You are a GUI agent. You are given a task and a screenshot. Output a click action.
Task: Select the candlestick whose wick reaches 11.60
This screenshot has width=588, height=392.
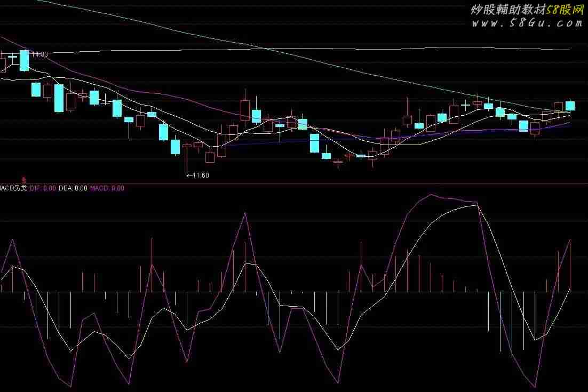[187, 159]
